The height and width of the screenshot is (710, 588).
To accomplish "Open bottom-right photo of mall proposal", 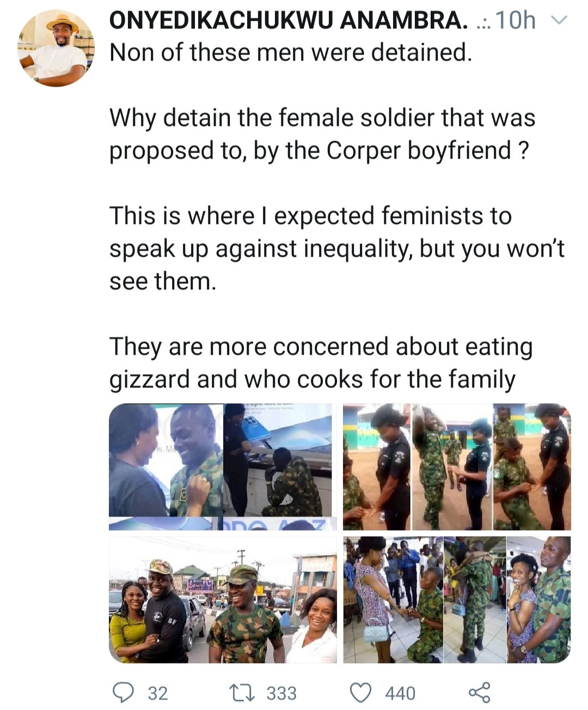I will pyautogui.click(x=457, y=599).
